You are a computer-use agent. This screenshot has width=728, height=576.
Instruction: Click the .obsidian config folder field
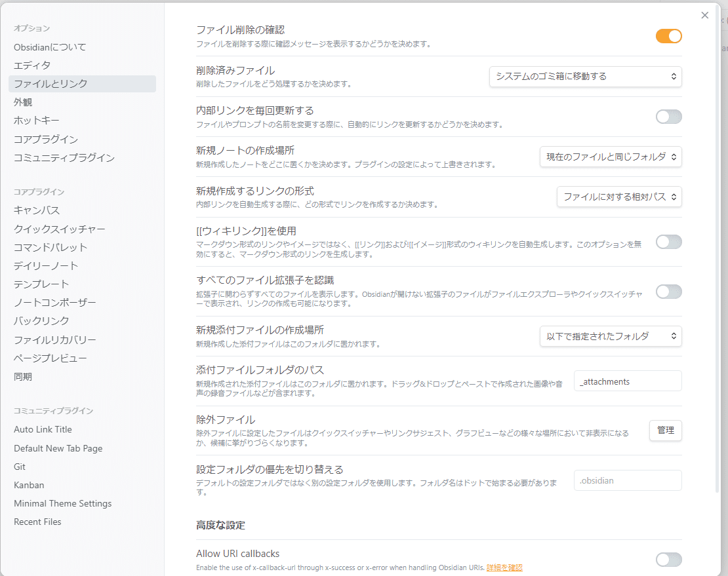tap(628, 480)
